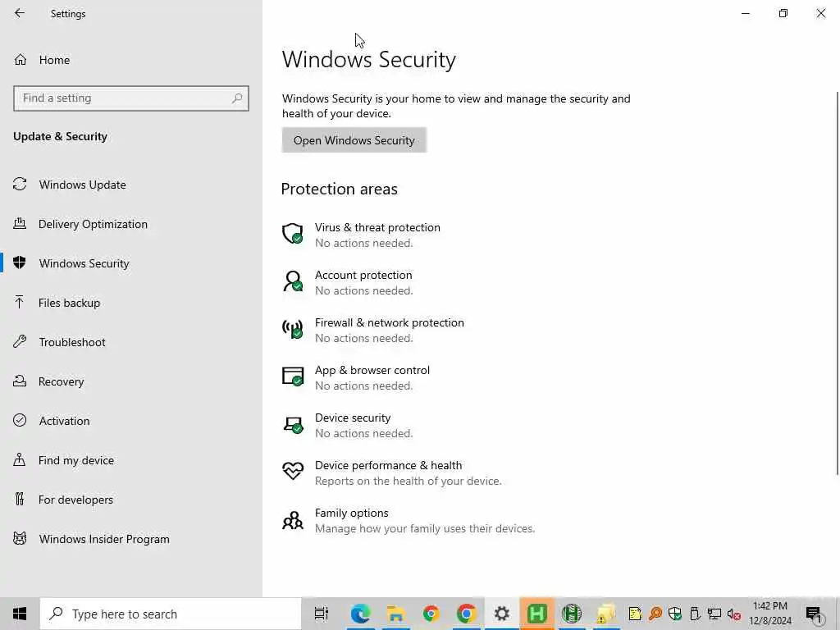Click the Windows Insider Program cat icon

(x=20, y=538)
